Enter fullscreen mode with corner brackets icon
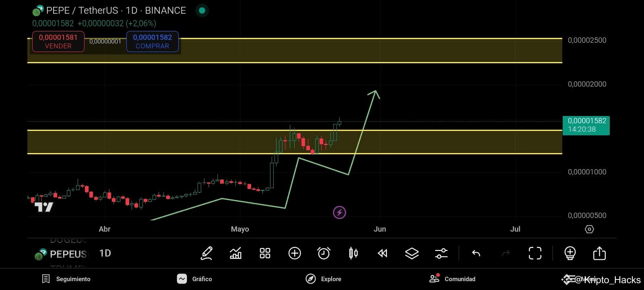Viewport: 644px width, 290px height. click(535, 253)
